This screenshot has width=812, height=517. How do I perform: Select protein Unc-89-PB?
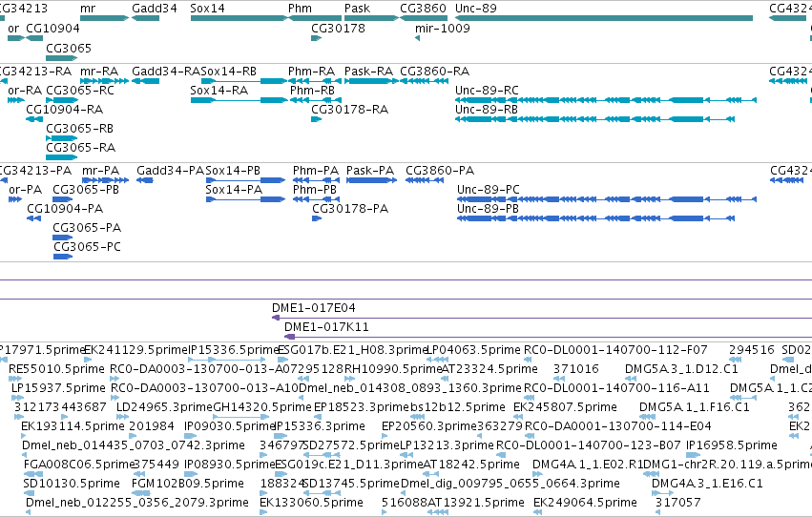(x=596, y=218)
